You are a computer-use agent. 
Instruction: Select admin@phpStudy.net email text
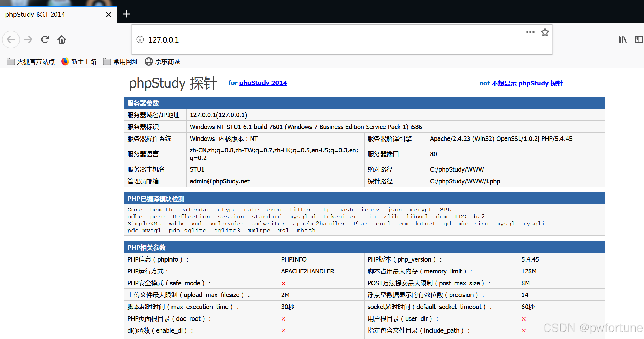(x=220, y=181)
